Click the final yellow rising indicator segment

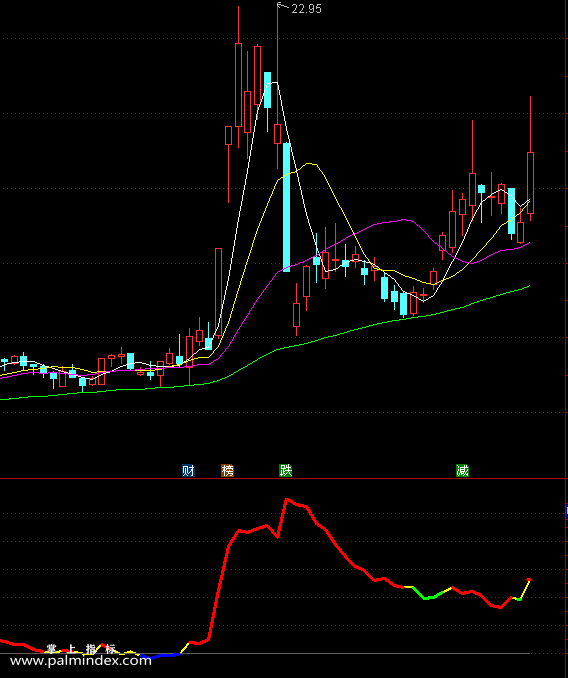[x=525, y=589]
